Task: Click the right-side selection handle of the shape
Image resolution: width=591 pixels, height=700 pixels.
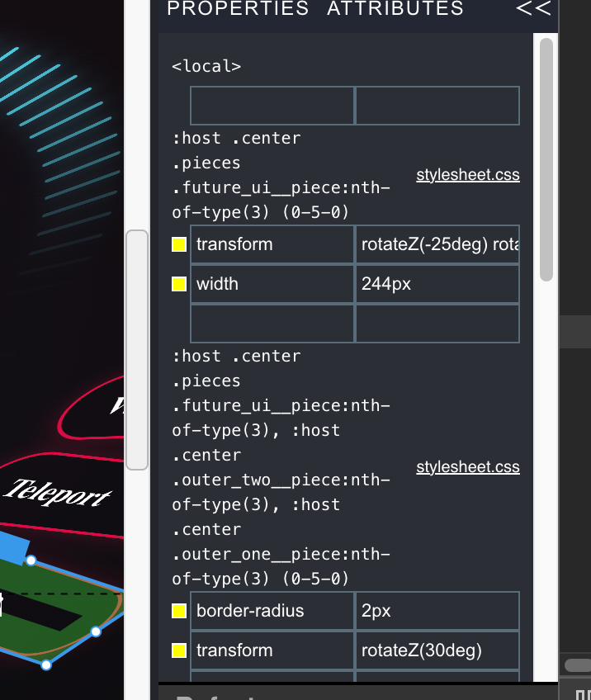Action: point(96,631)
